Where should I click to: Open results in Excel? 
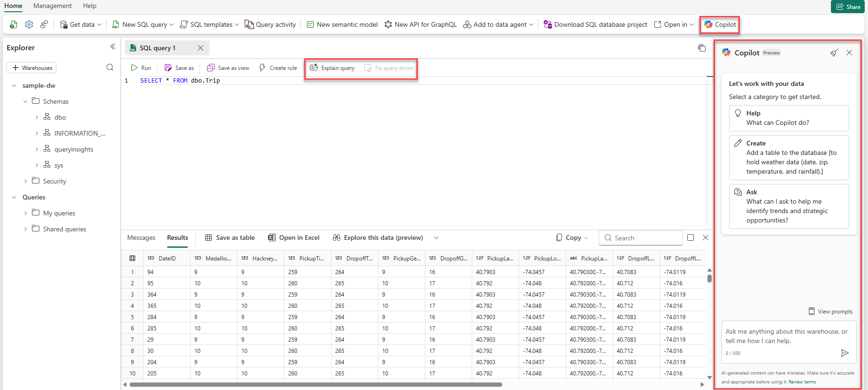(294, 237)
